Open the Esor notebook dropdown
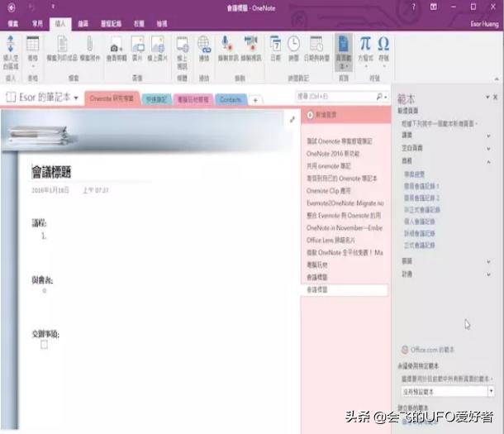Screen dimensions: 504x434 click(76, 98)
